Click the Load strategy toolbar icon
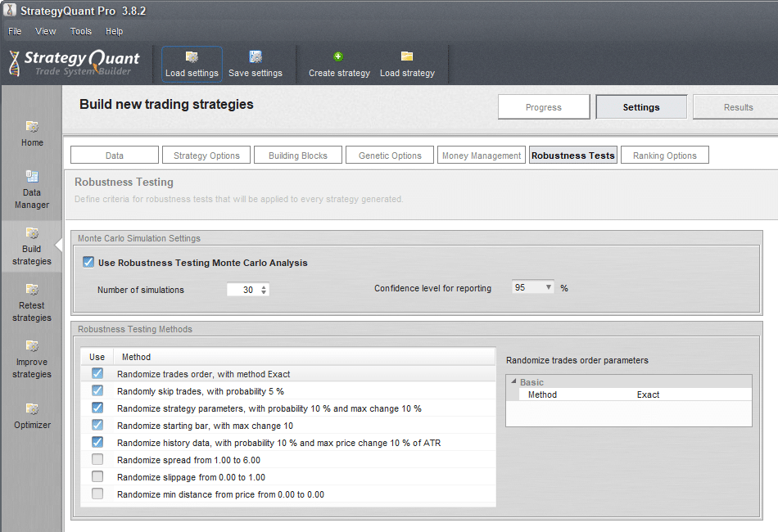The height and width of the screenshot is (532, 778). tap(407, 56)
